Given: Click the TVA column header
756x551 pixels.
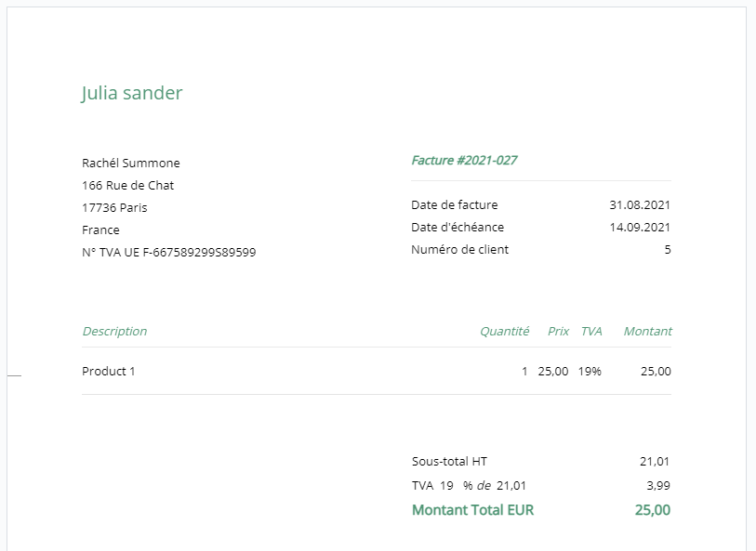Looking at the screenshot, I should [x=591, y=332].
